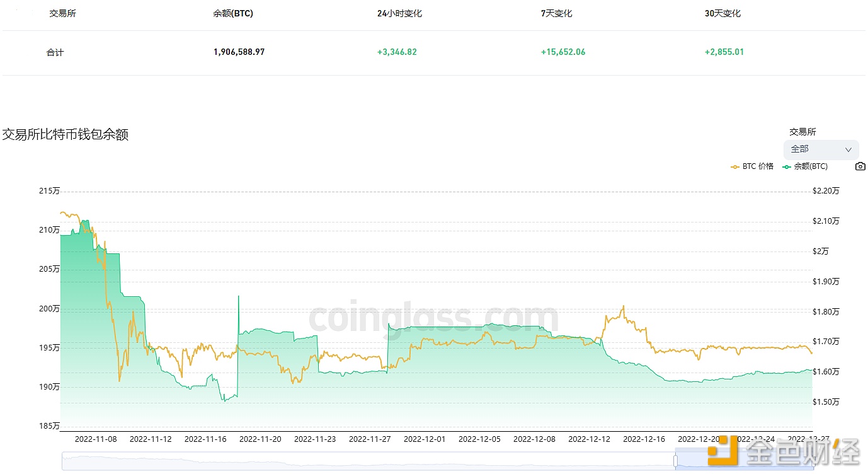Click the camera screenshot icon above the chart
Image resolution: width=868 pixels, height=474 pixels.
[x=860, y=166]
